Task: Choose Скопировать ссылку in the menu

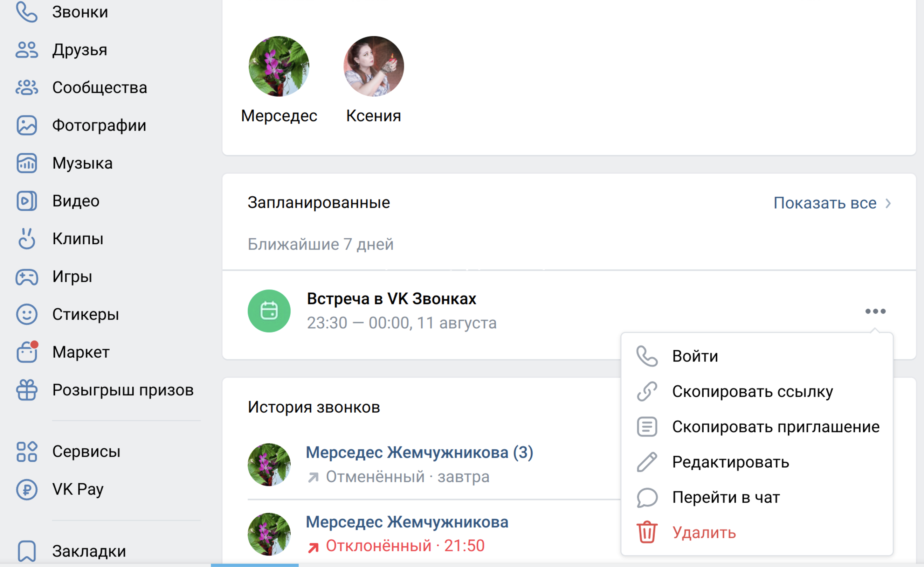Action: coord(752,391)
